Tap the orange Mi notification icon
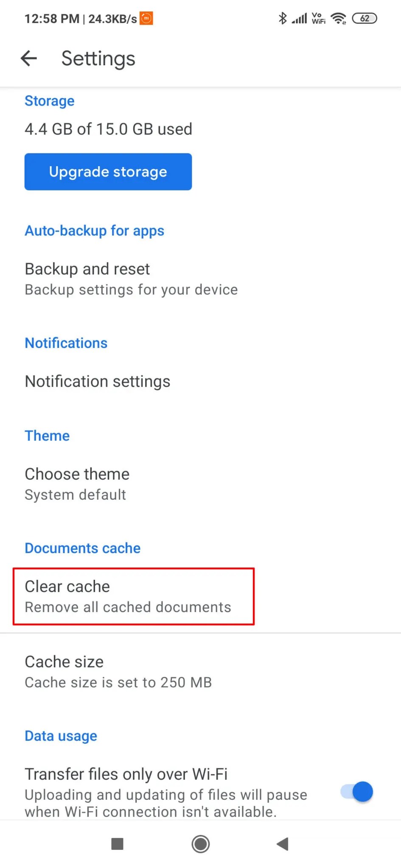Viewport: 401px width, 868px height. [146, 18]
